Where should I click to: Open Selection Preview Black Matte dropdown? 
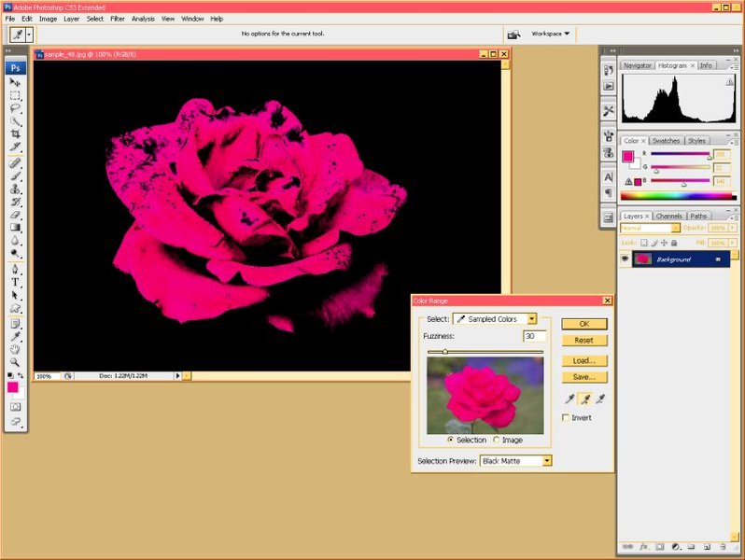(515, 461)
